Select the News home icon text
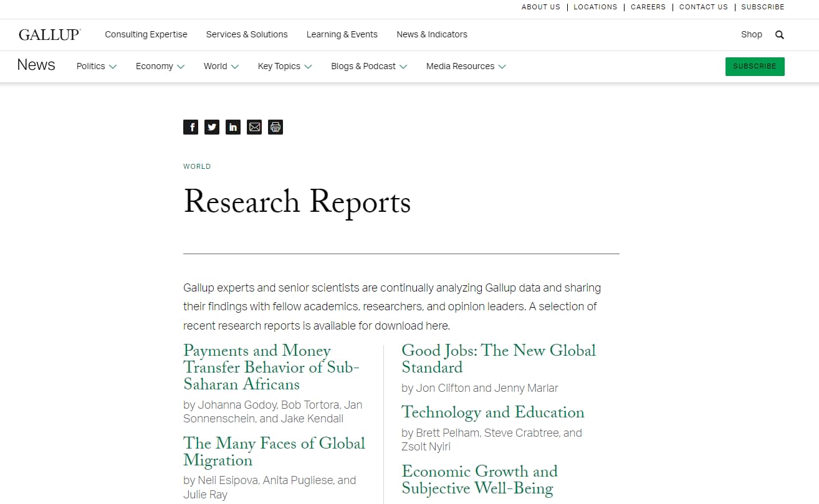 [36, 65]
